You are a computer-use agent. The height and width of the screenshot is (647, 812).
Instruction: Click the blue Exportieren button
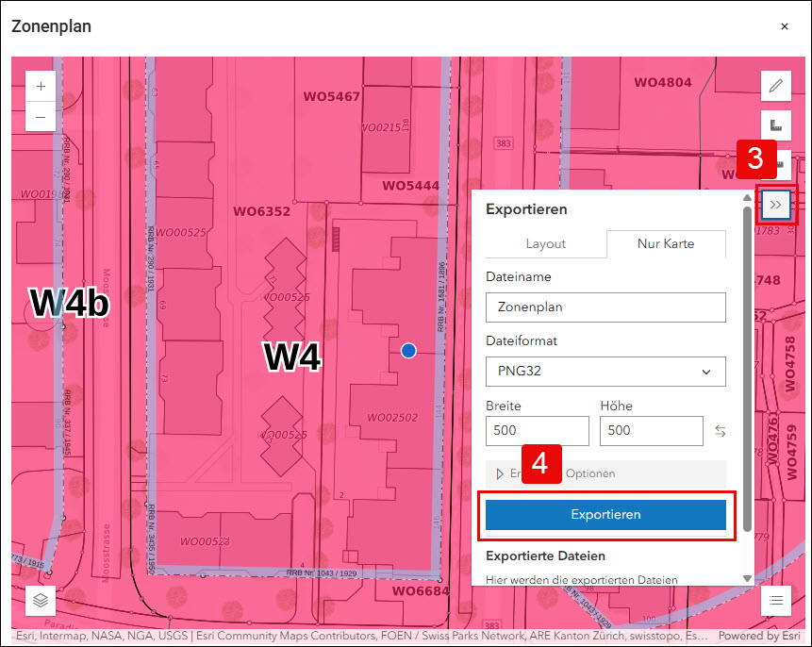click(605, 514)
